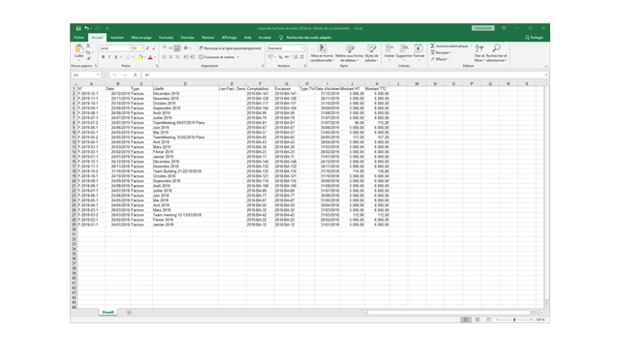Image resolution: width=620 pixels, height=364 pixels.
Task: Open Rechercher et sélectionner
Action: pyautogui.click(x=496, y=53)
